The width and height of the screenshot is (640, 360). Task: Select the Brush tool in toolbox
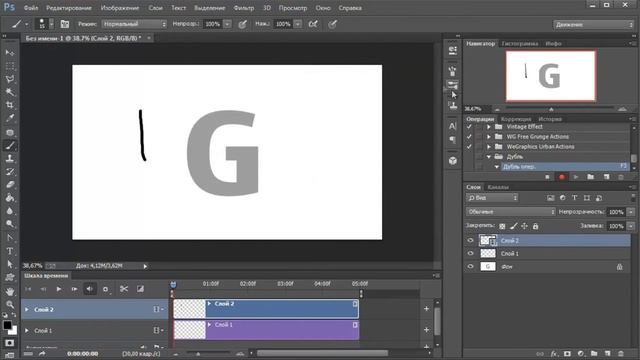[10, 145]
